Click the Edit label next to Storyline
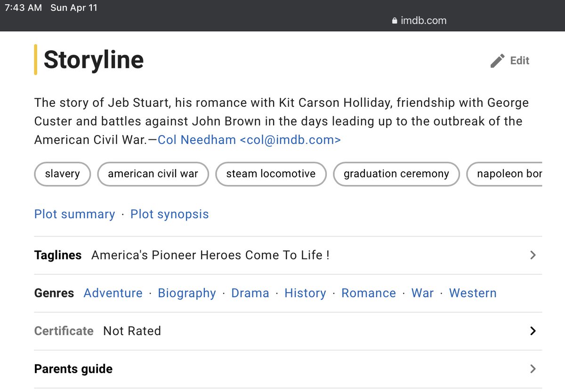The height and width of the screenshot is (392, 565). pyautogui.click(x=520, y=61)
